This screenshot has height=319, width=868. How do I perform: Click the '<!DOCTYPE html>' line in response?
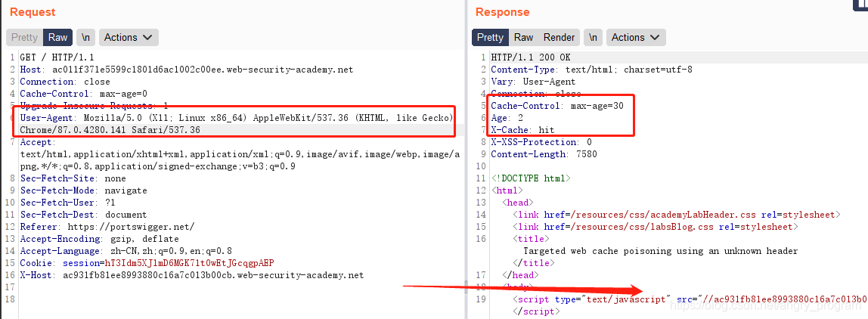click(530, 178)
